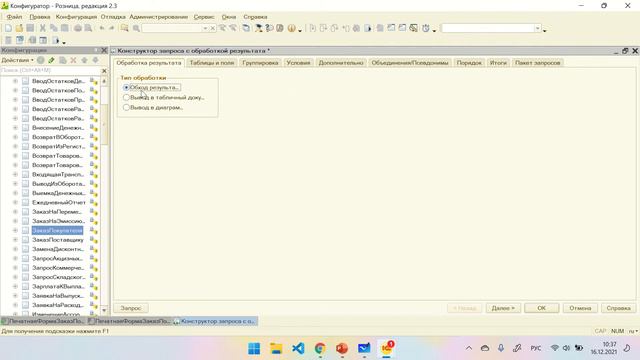The width and height of the screenshot is (640, 360).
Task: Open the Файл menu
Action: 14,17
